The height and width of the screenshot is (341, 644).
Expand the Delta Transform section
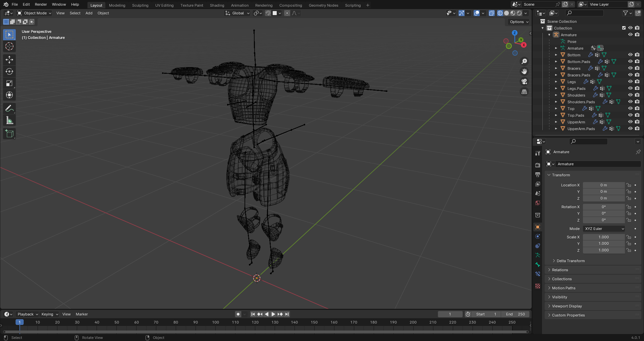(x=570, y=261)
